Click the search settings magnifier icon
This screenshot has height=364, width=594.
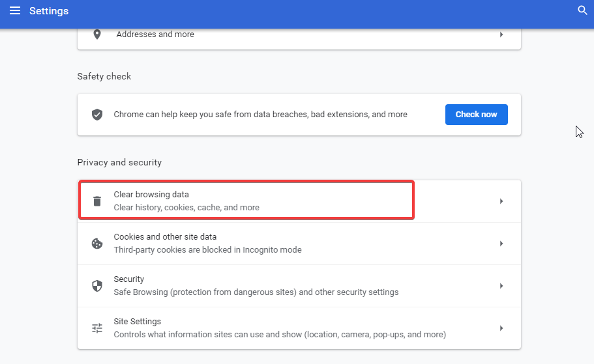click(582, 10)
